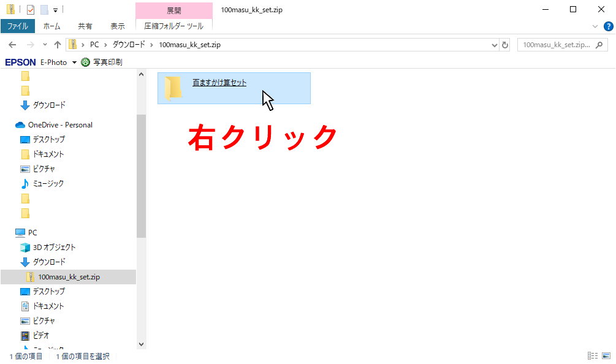Click 100masu_kk_set.zip in the address breadcrumb
Viewport: 616px width, 364px height.
click(x=190, y=45)
